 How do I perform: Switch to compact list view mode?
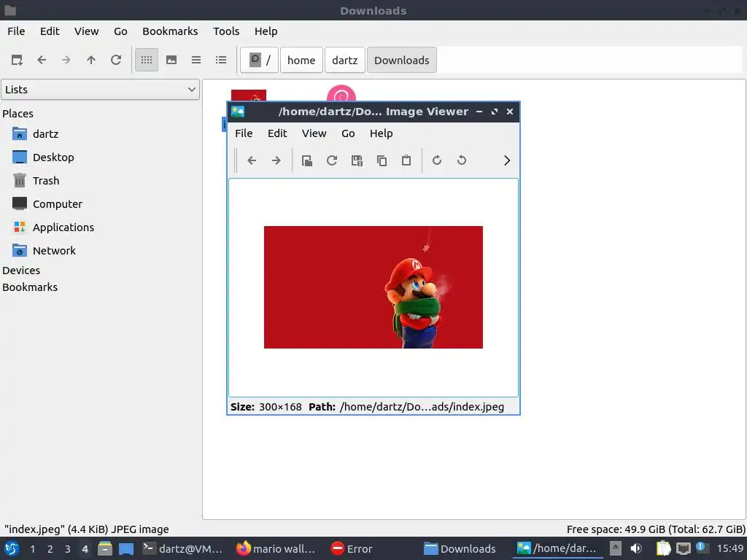196,60
